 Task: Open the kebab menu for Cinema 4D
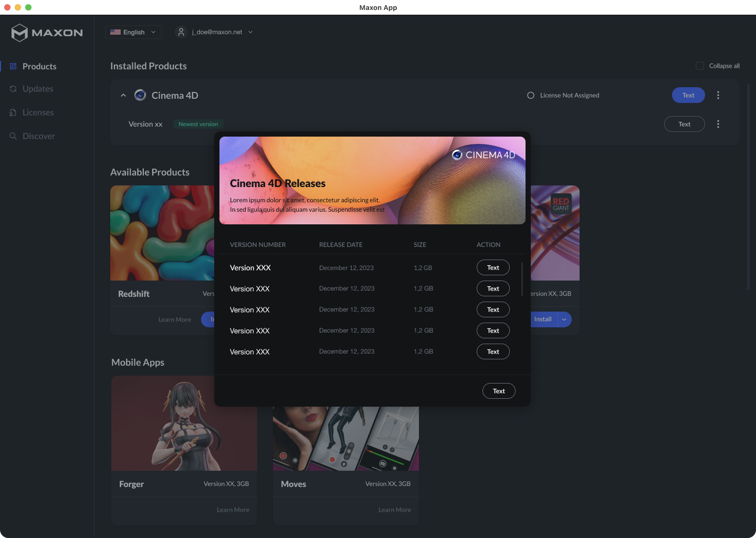coord(718,95)
